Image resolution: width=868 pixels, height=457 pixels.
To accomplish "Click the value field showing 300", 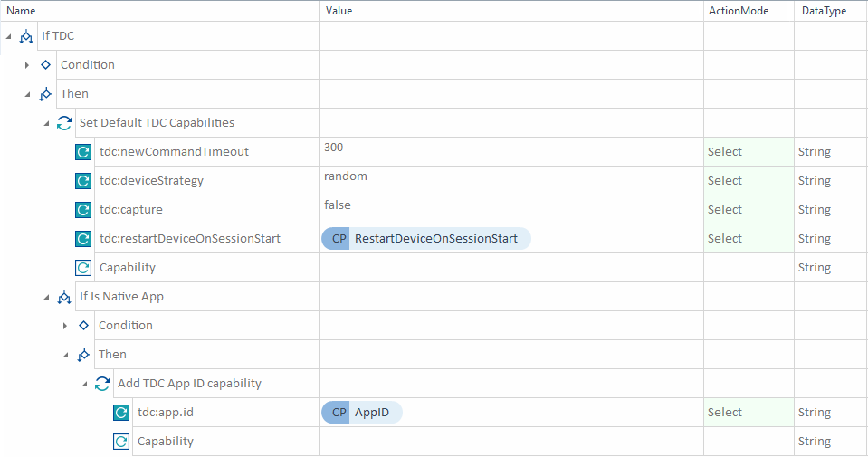I will pos(333,148).
